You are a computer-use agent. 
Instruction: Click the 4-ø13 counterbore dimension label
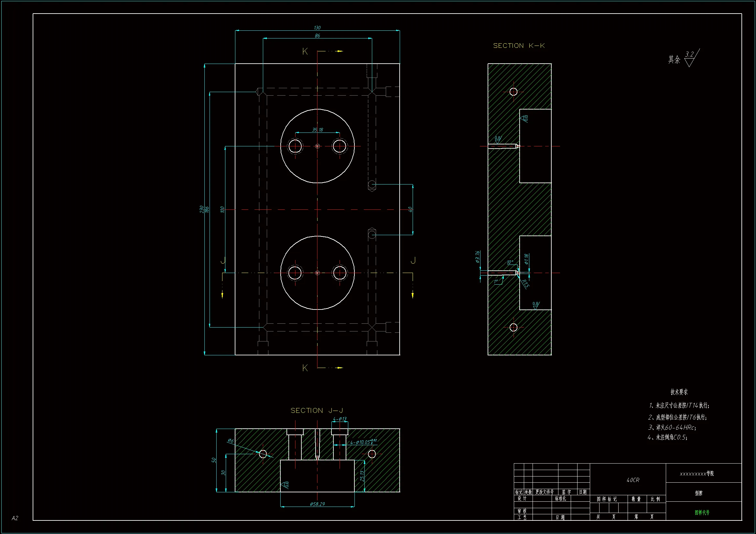tap(340, 419)
